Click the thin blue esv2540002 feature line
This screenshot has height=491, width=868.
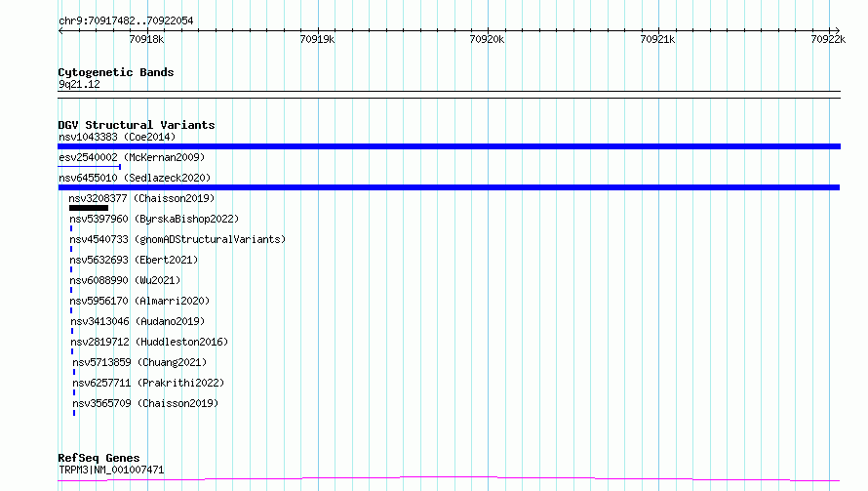(89, 166)
